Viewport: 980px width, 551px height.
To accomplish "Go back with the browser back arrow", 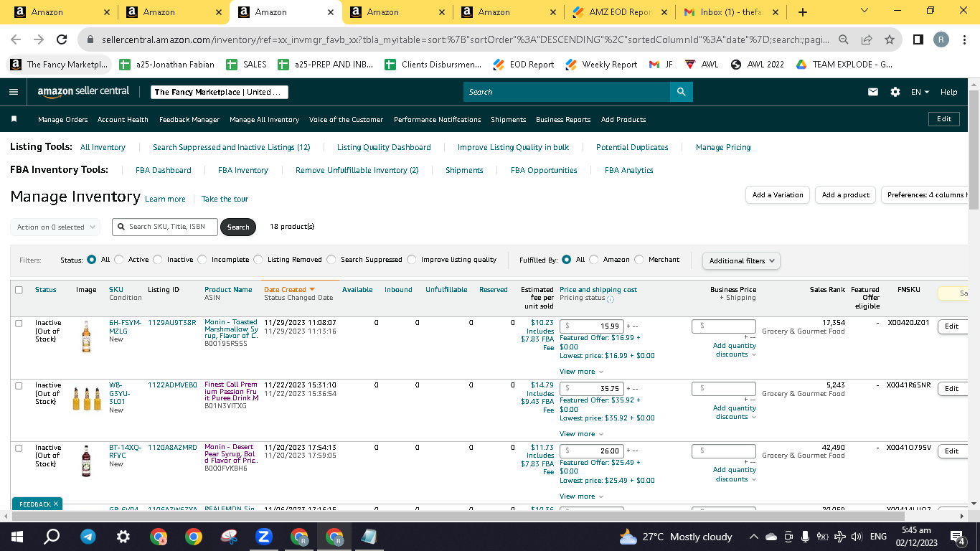I will [16, 40].
